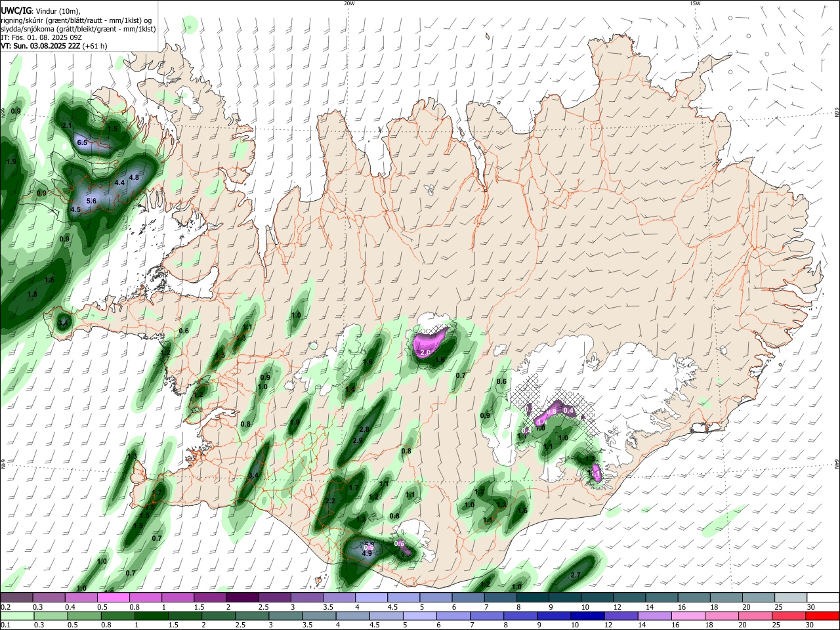Image resolution: width=840 pixels, height=630 pixels.
Task: Select the lavender rain swatch at 14
Action: [654, 616]
